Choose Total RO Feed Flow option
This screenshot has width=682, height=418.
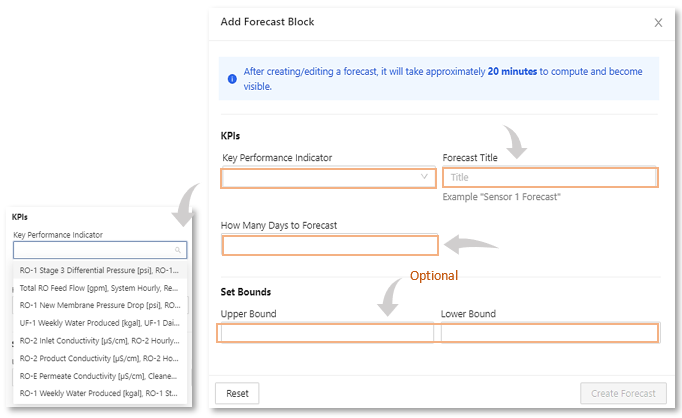tap(99, 288)
